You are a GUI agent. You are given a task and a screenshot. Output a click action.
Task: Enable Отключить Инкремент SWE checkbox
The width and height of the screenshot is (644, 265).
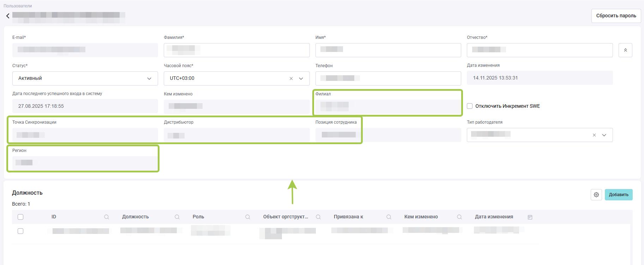[470, 106]
